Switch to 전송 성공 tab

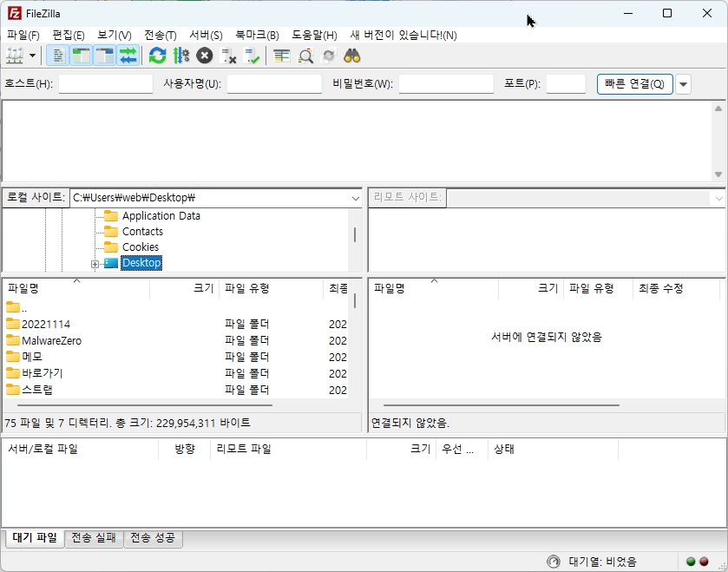pyautogui.click(x=153, y=538)
